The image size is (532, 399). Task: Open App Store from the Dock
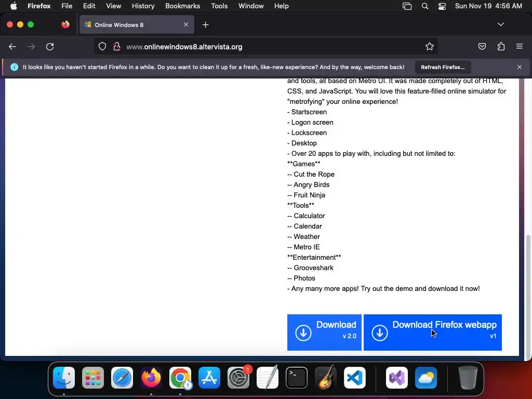tap(209, 377)
